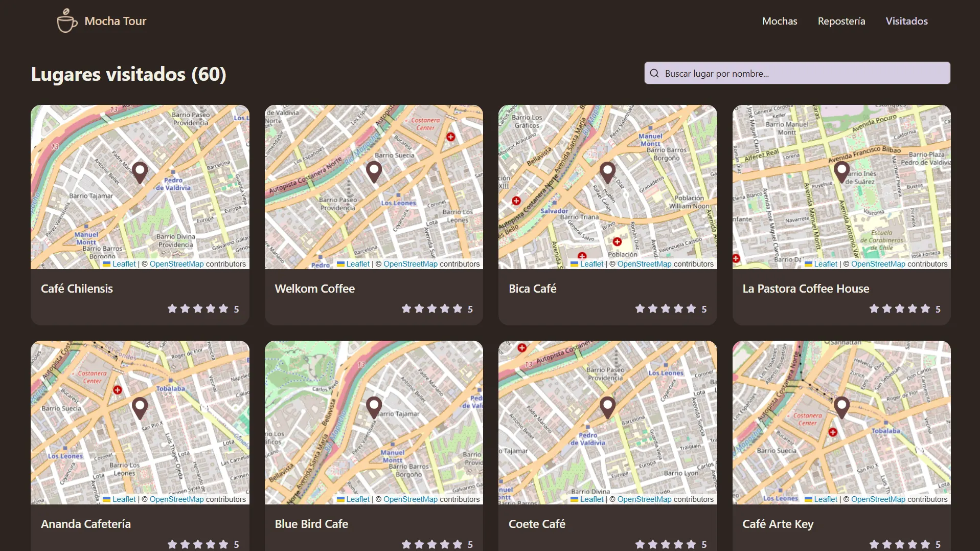The width and height of the screenshot is (980, 551).
Task: Select the location marker on Café Arte Key map
Action: pyautogui.click(x=841, y=408)
